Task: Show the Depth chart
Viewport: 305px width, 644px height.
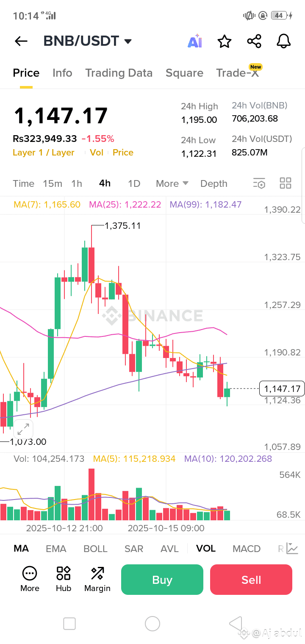Action: (214, 183)
